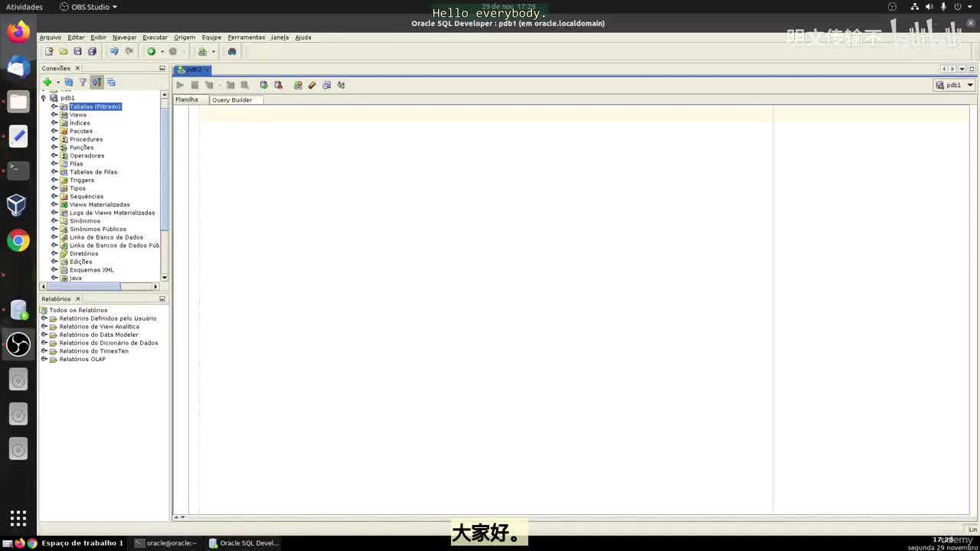Click the Collapse All icon in Conexões
Image resolution: width=980 pixels, height=551 pixels.
(x=111, y=82)
